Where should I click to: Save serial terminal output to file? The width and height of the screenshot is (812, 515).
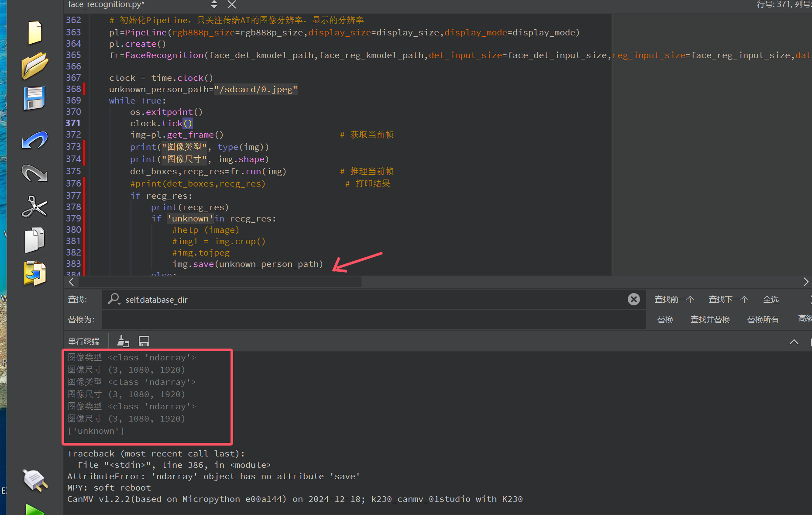(x=144, y=341)
